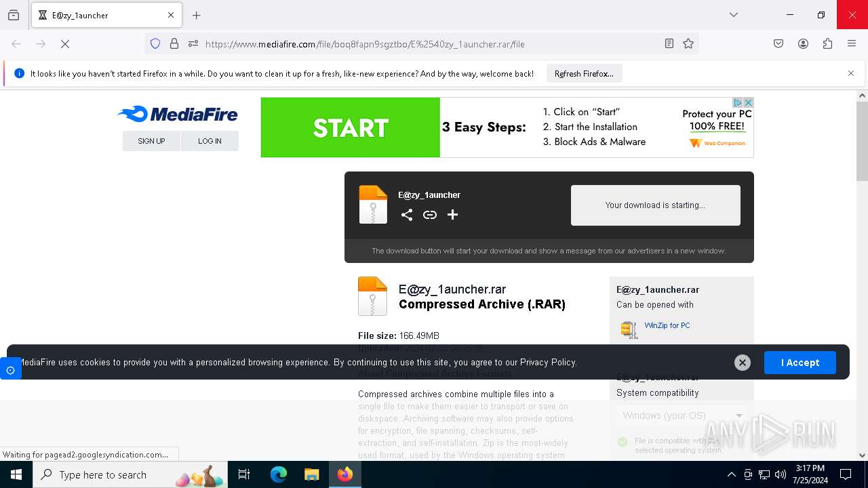Open notification center icon
Screen dimensions: 868x488
click(x=846, y=474)
